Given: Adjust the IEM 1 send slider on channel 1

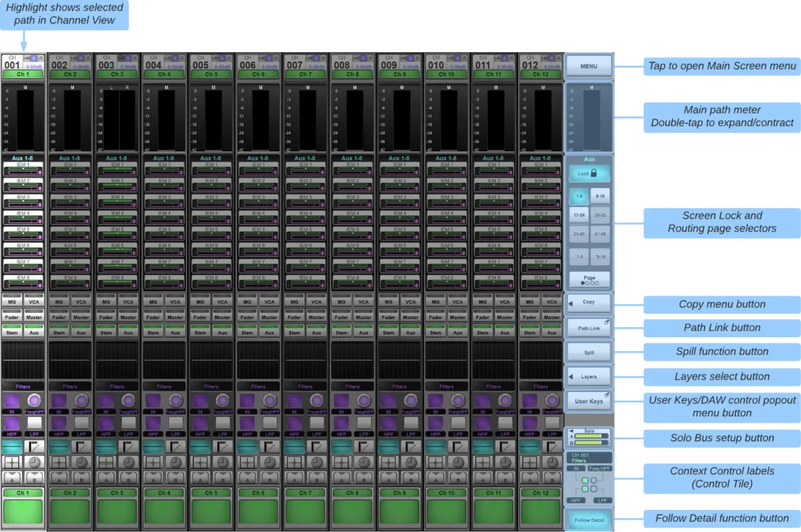Looking at the screenshot, I should coord(23,172).
